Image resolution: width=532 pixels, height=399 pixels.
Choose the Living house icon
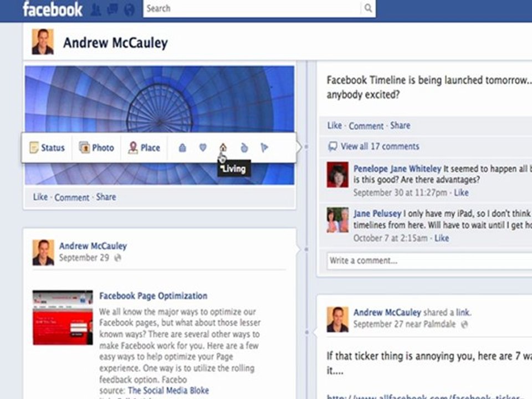(x=223, y=147)
